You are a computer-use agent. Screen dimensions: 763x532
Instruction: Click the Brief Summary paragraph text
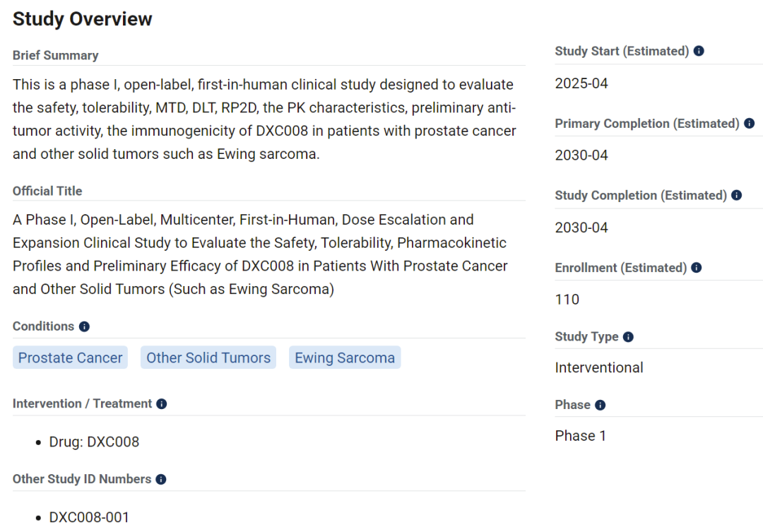(264, 119)
